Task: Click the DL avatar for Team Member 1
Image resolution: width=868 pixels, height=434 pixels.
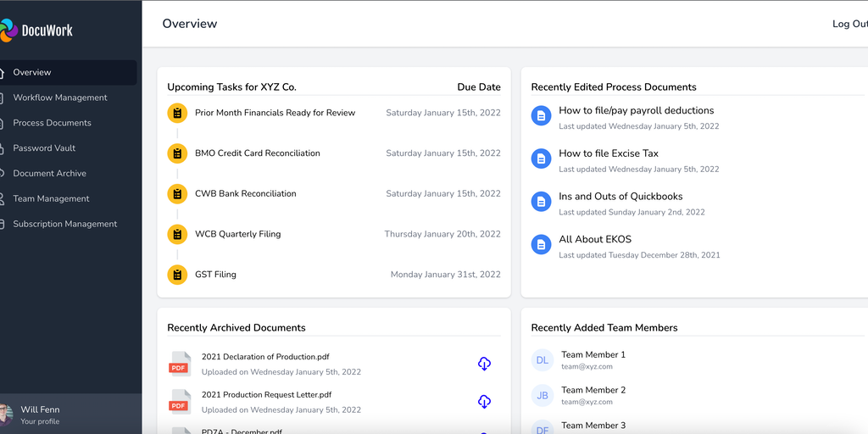Action: [x=542, y=360]
